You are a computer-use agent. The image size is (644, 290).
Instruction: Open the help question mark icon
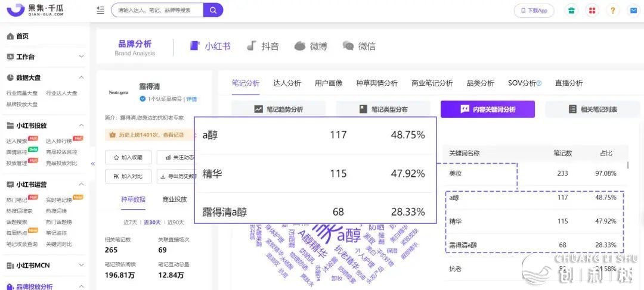click(x=613, y=11)
